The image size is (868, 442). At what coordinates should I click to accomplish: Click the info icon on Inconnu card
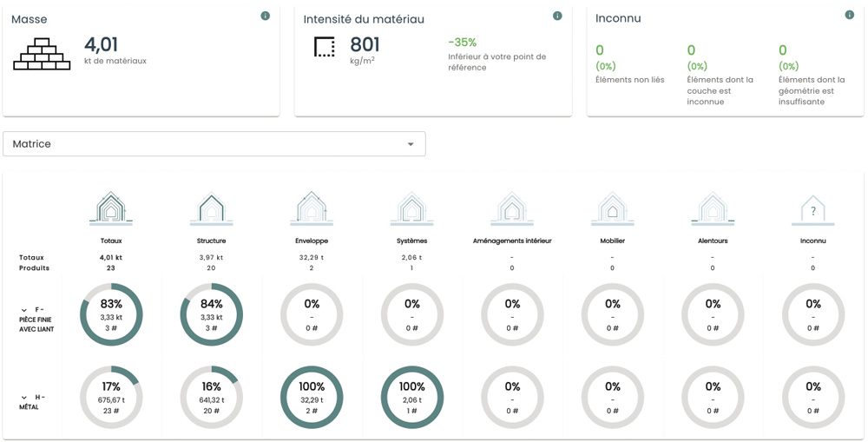coord(850,16)
